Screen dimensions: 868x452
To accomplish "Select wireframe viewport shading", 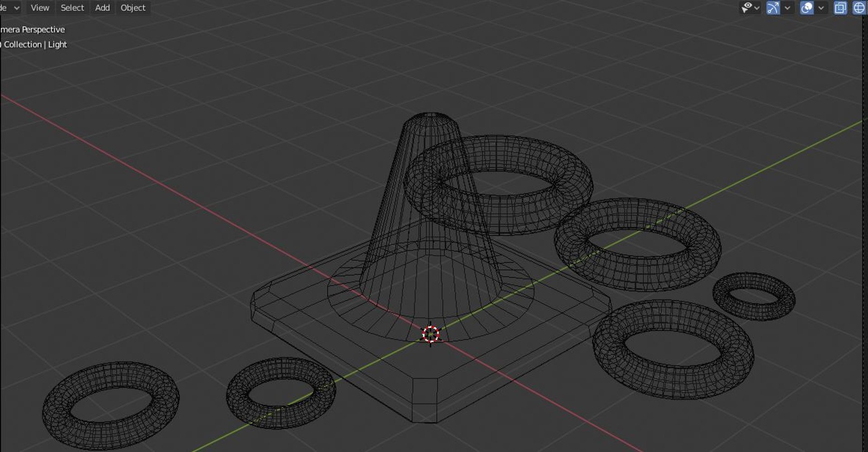I will click(859, 8).
